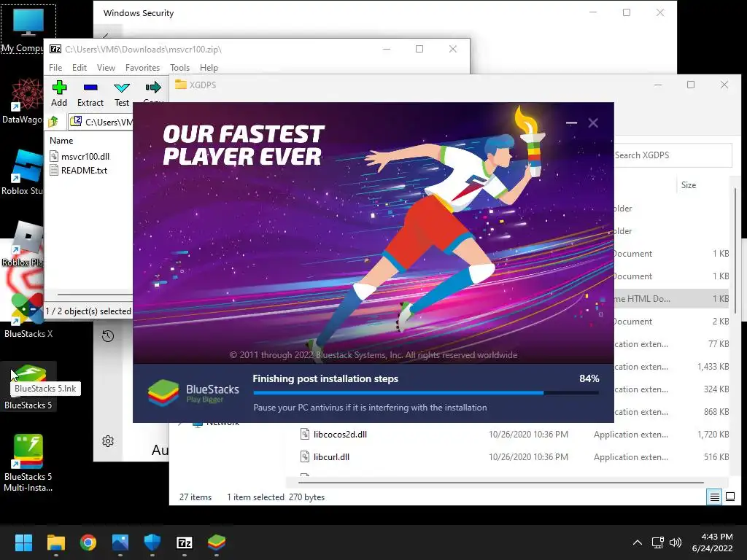747x560 pixels.
Task: Select the 1 KB HTML Document row
Action: coord(672,299)
